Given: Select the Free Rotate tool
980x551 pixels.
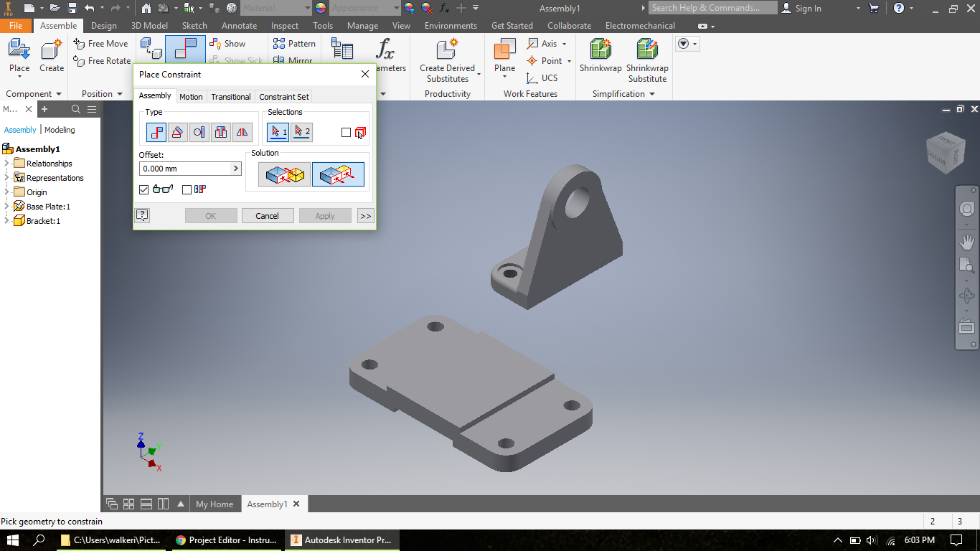Looking at the screenshot, I should pos(102,60).
